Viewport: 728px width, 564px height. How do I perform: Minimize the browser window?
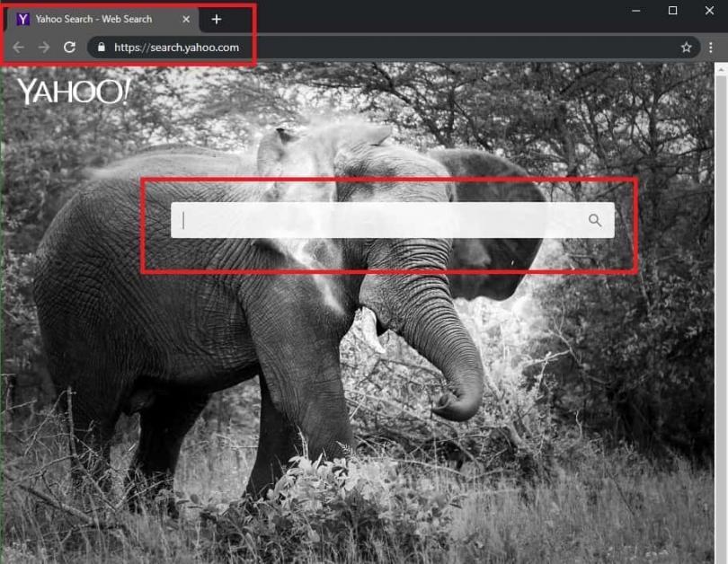(636, 11)
